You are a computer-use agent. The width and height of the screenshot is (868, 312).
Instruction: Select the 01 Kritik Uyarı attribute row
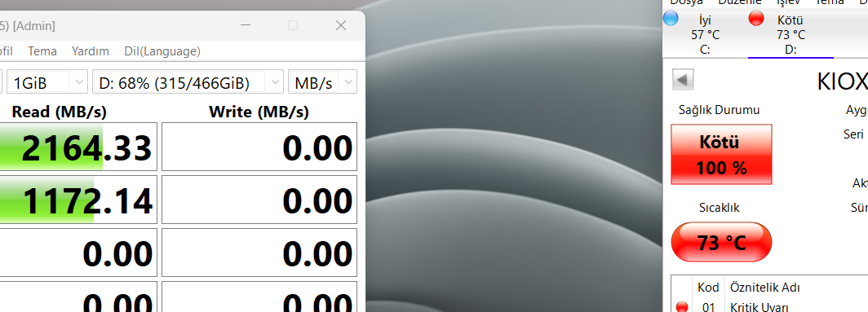[769, 307]
